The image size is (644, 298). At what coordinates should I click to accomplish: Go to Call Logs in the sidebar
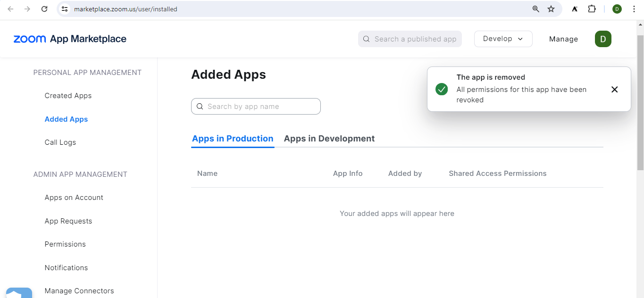[x=60, y=142]
